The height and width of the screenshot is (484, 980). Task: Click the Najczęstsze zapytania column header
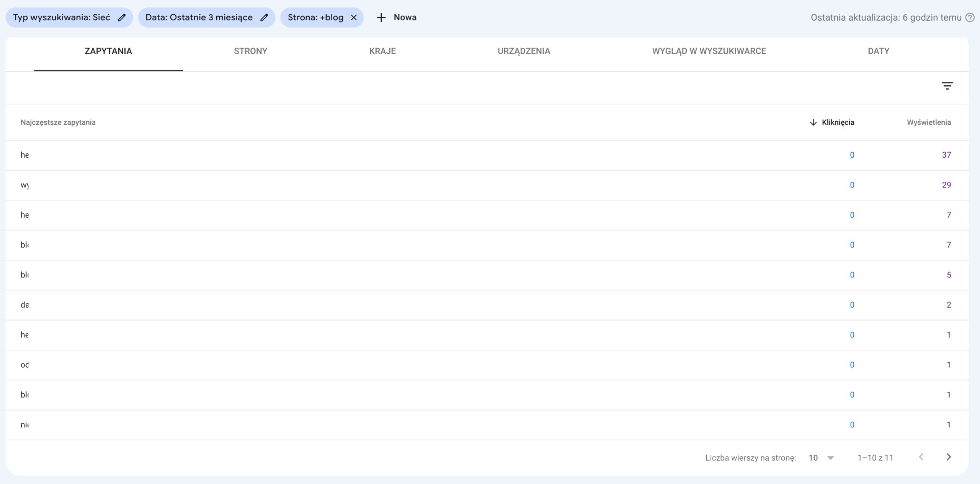(58, 122)
